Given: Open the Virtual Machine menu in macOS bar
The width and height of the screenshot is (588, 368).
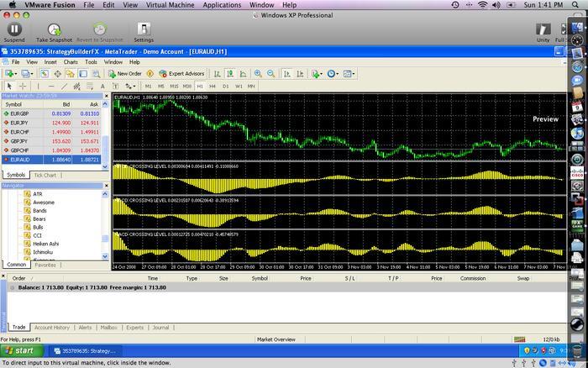Looking at the screenshot, I should [171, 5].
